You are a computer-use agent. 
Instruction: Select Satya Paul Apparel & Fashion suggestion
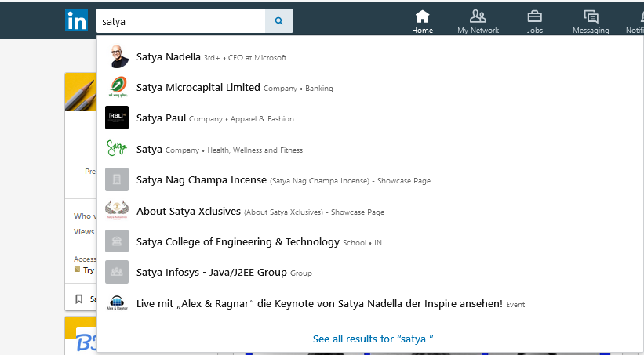coord(370,118)
